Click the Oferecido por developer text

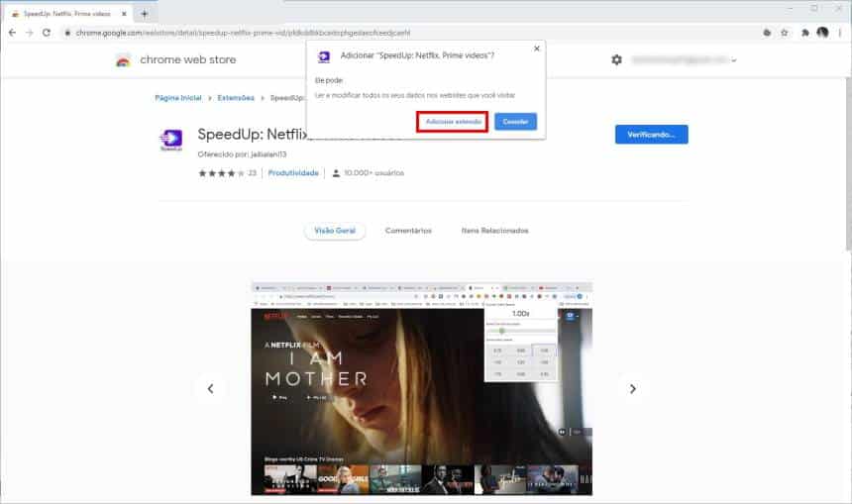242,154
